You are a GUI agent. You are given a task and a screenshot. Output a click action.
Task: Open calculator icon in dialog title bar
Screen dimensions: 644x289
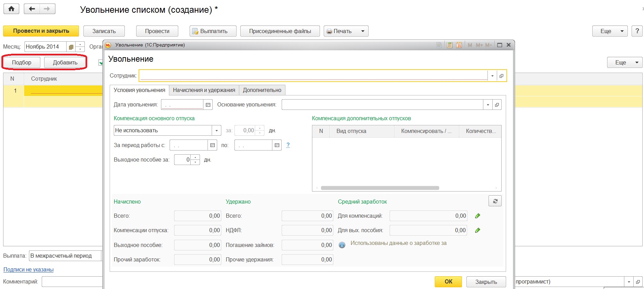pyautogui.click(x=450, y=45)
